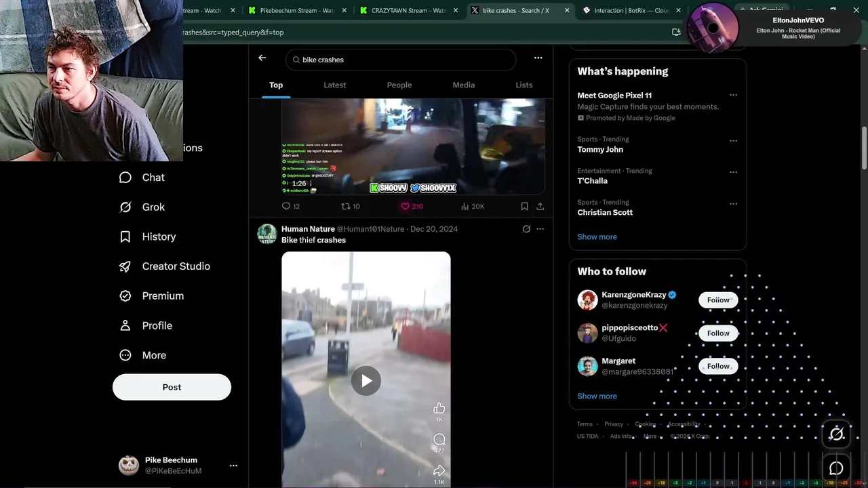Open the floating Grok button at bottom right

(836, 434)
